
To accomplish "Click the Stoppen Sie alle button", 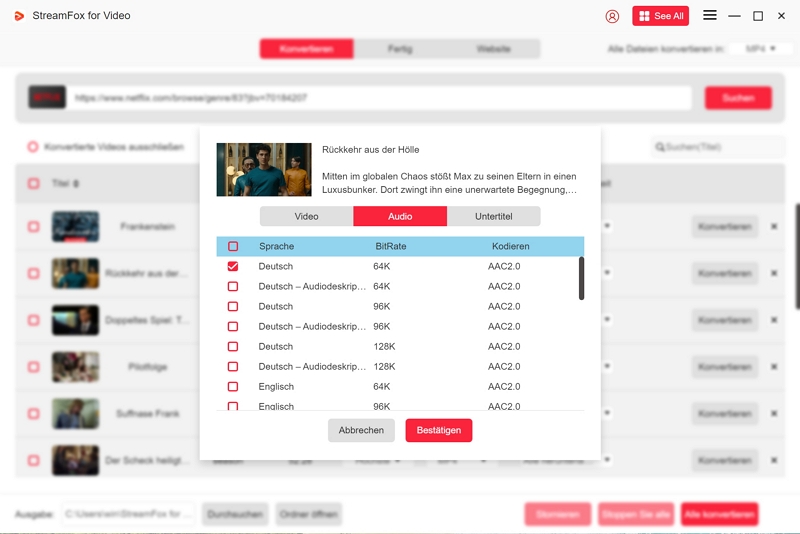I will tap(636, 514).
